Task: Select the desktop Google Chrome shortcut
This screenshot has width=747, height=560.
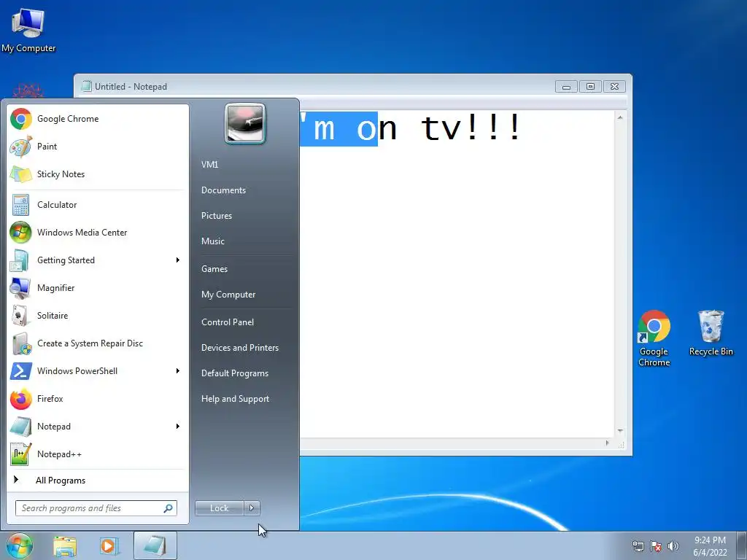Action: pyautogui.click(x=654, y=338)
